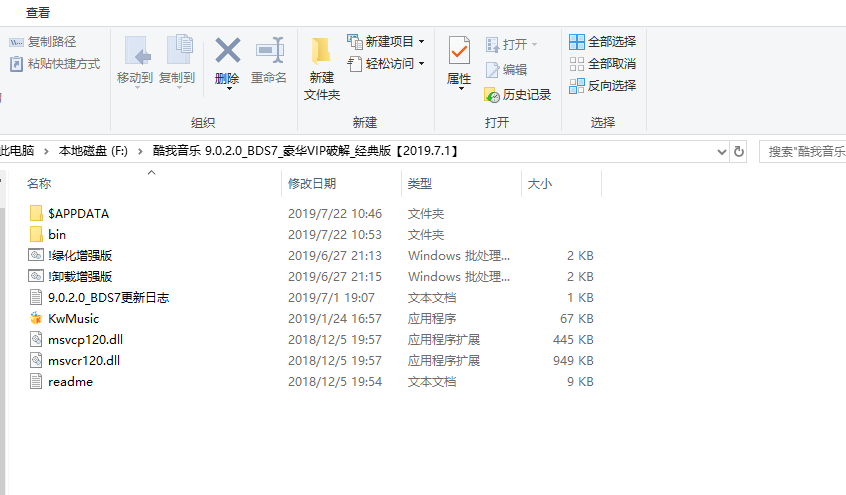Expand the New item (新建项目) dropdown
846x495 pixels.
[386, 42]
